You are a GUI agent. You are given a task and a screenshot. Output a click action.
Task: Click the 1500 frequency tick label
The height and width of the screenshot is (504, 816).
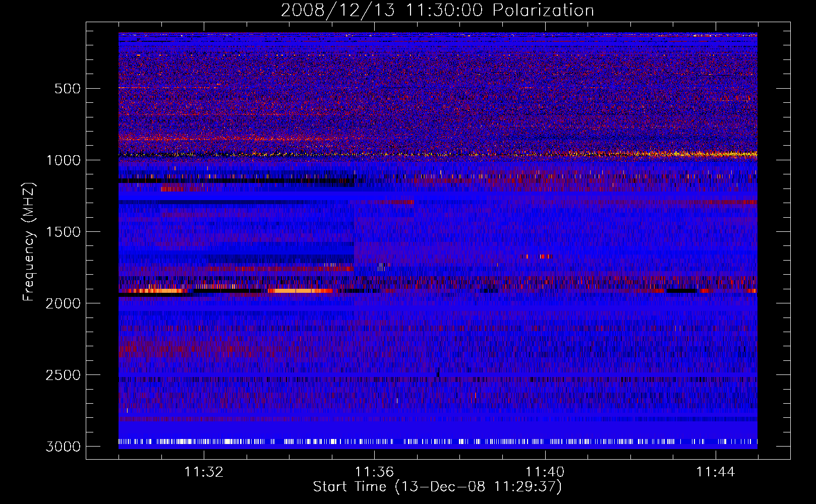[x=63, y=232]
